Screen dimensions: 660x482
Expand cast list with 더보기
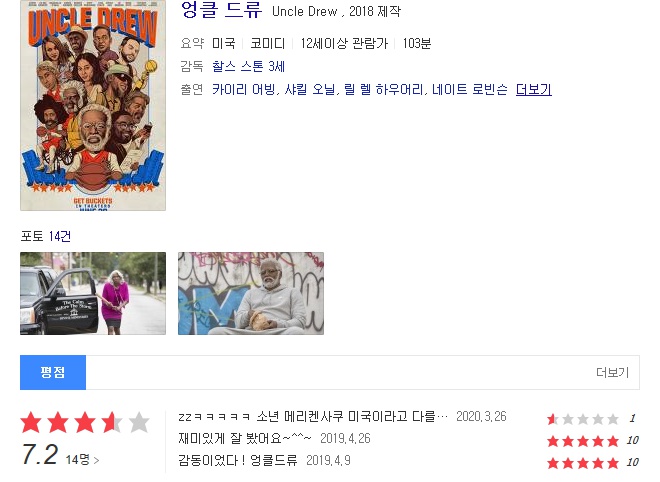pyautogui.click(x=533, y=89)
